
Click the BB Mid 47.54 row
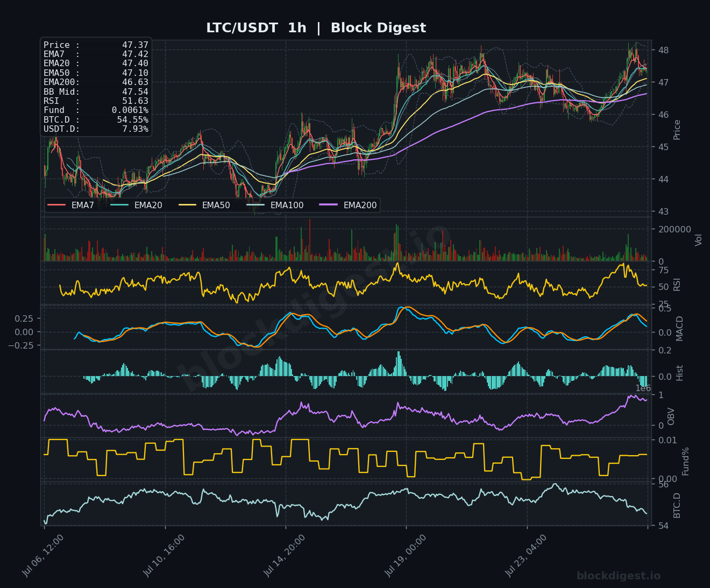96,91
